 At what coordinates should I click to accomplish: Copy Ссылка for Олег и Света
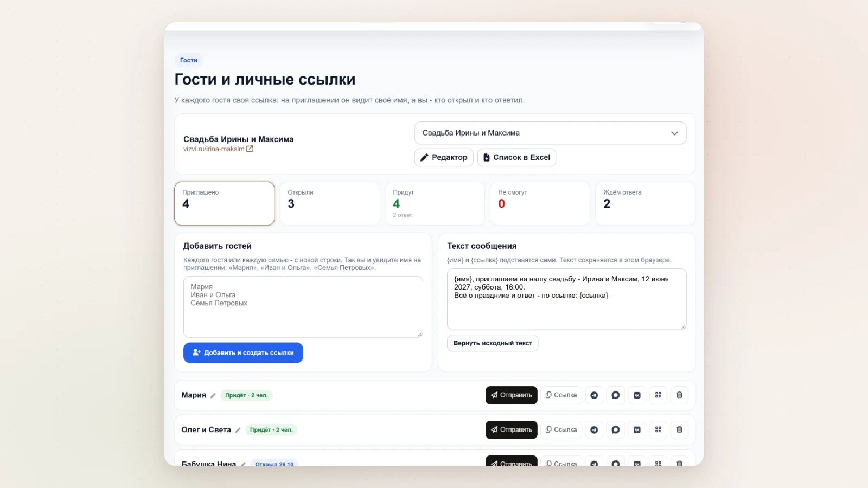click(561, 430)
